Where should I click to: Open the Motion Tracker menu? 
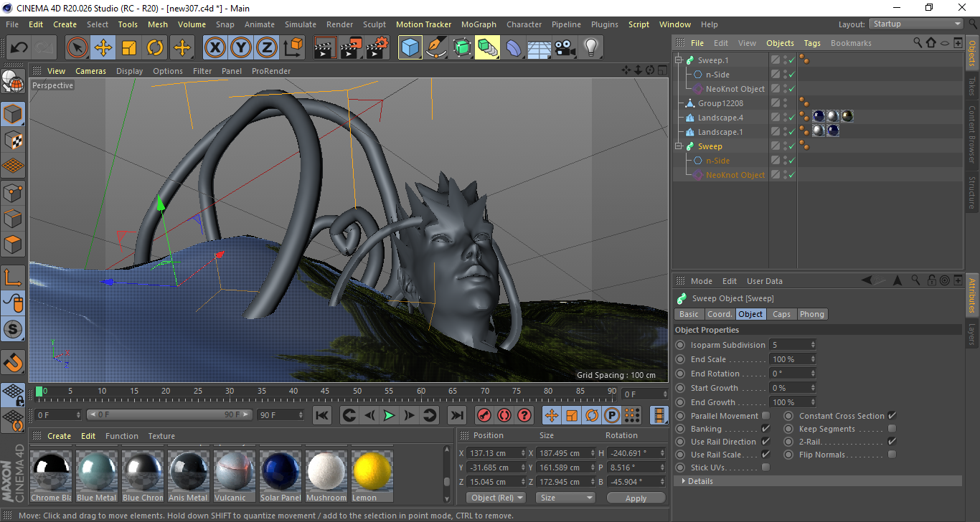click(424, 24)
